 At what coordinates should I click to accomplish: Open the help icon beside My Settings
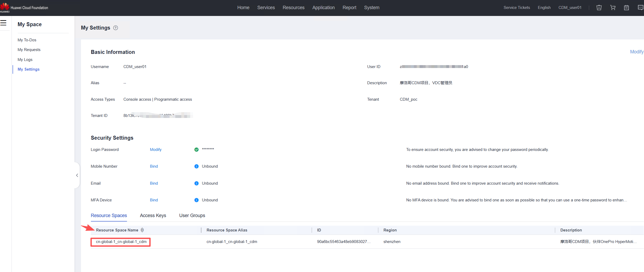point(115,28)
